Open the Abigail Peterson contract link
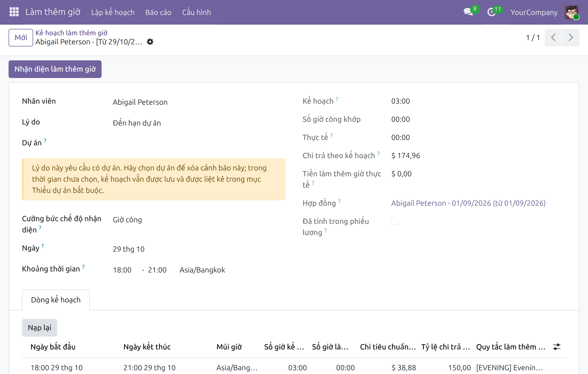 tap(468, 203)
